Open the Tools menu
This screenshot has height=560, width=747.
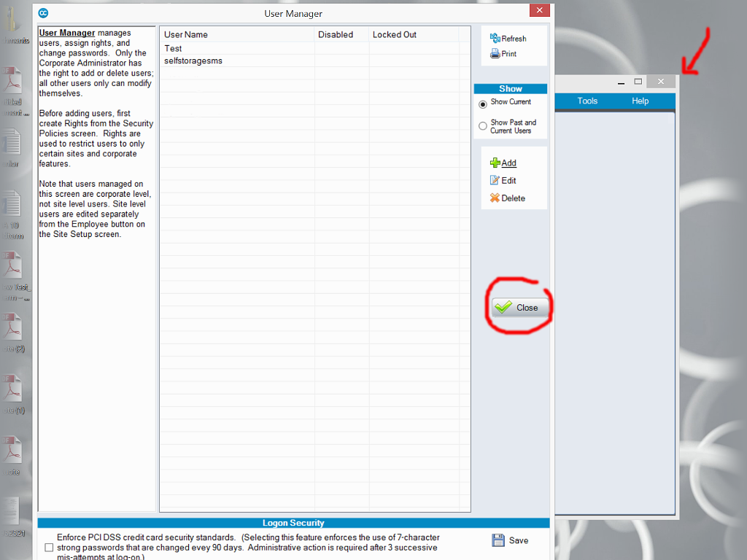587,101
